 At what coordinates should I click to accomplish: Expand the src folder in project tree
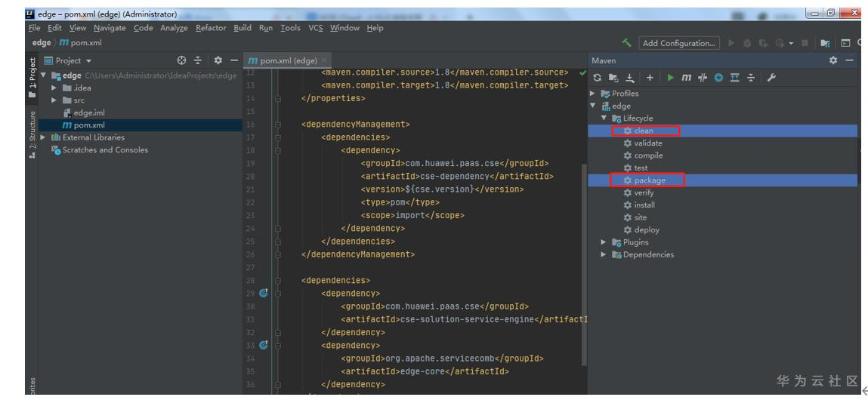click(x=54, y=101)
